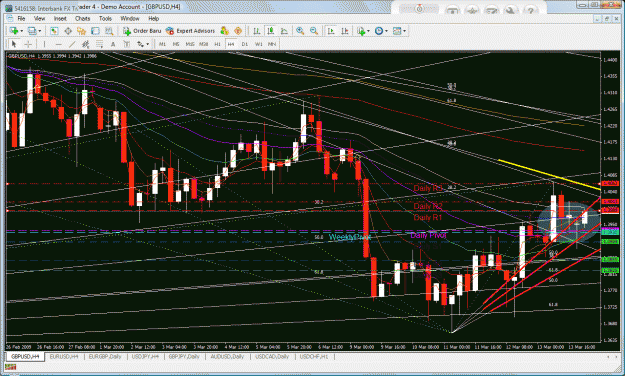Toggle the Data Window crosshair icon
The image size is (625, 376).
[68, 31]
